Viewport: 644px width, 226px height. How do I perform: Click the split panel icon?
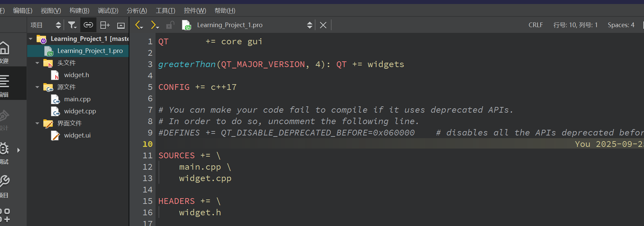point(105,25)
